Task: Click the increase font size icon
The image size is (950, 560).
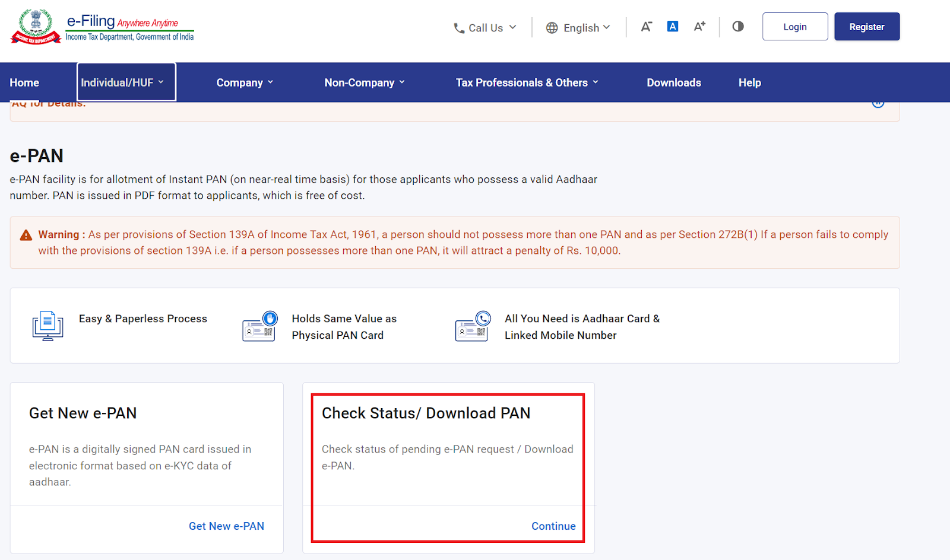Action: [699, 27]
